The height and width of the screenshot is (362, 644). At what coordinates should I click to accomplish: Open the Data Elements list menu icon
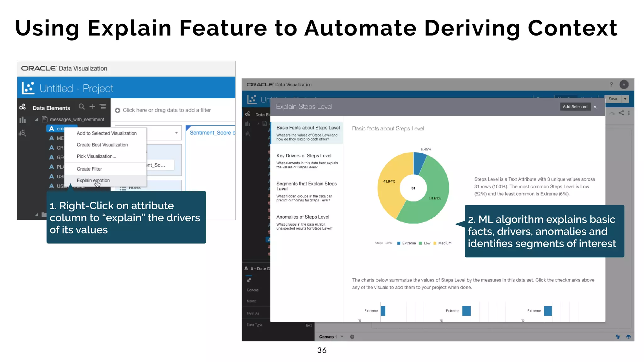[103, 107]
